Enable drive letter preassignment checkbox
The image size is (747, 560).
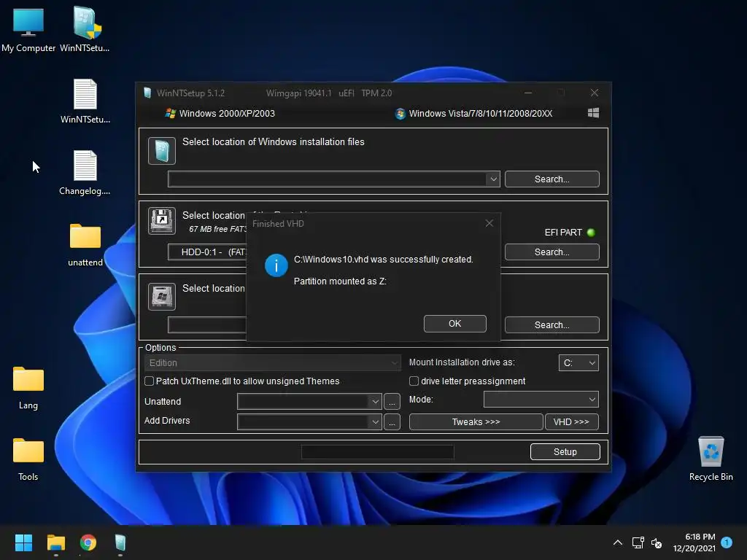coord(414,381)
